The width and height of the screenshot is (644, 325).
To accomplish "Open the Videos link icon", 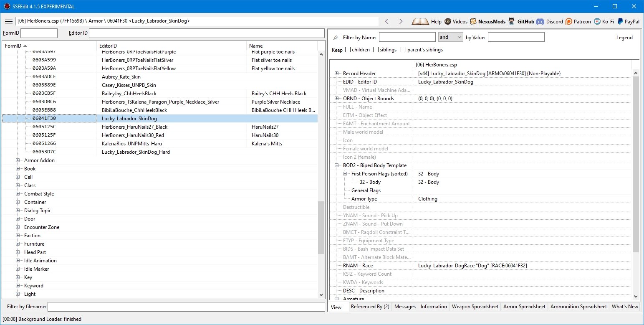I will (448, 21).
